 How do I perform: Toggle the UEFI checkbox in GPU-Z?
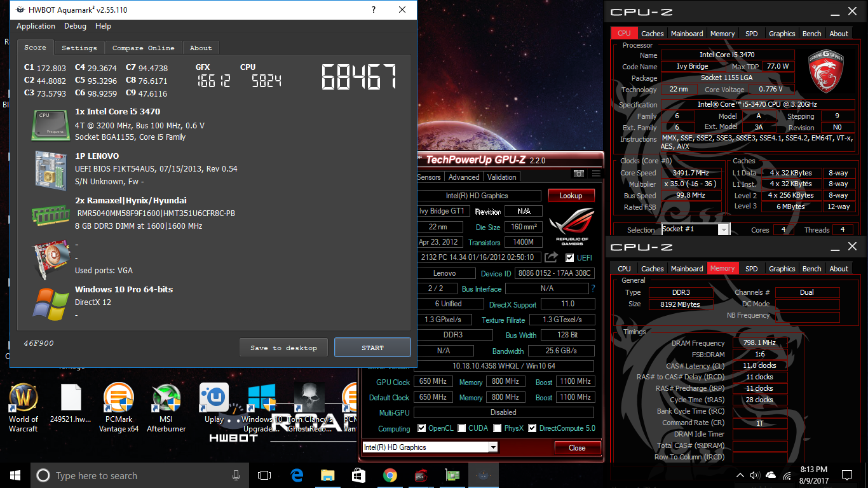click(570, 257)
